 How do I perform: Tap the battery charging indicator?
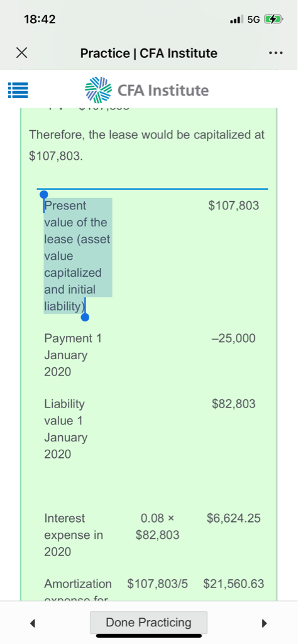tap(273, 19)
